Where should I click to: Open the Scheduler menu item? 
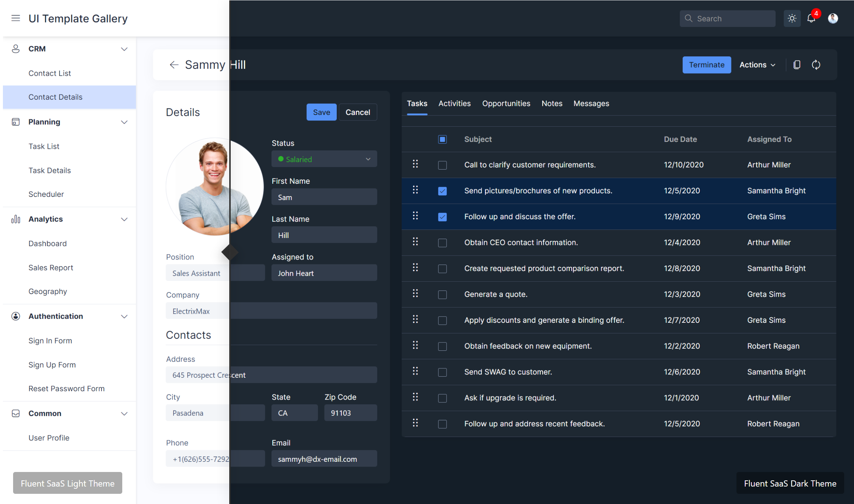point(46,194)
